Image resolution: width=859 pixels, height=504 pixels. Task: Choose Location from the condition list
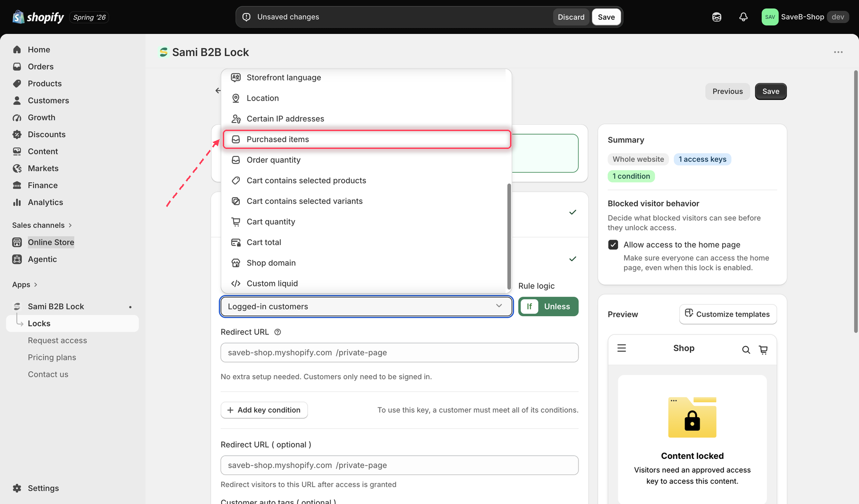click(366, 98)
